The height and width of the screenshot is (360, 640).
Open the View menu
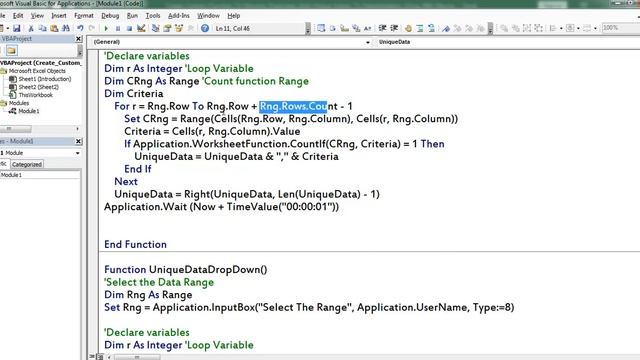coord(37,16)
